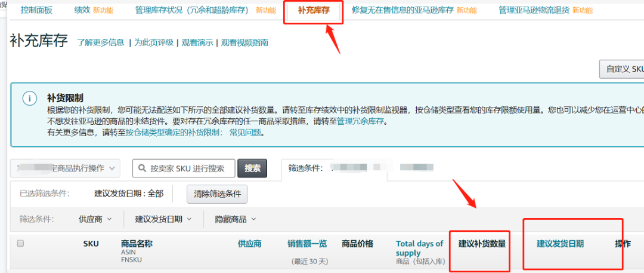Open 修复无在售信息的亚马逊库存 tab
This screenshot has width=644, height=273.
402,10
